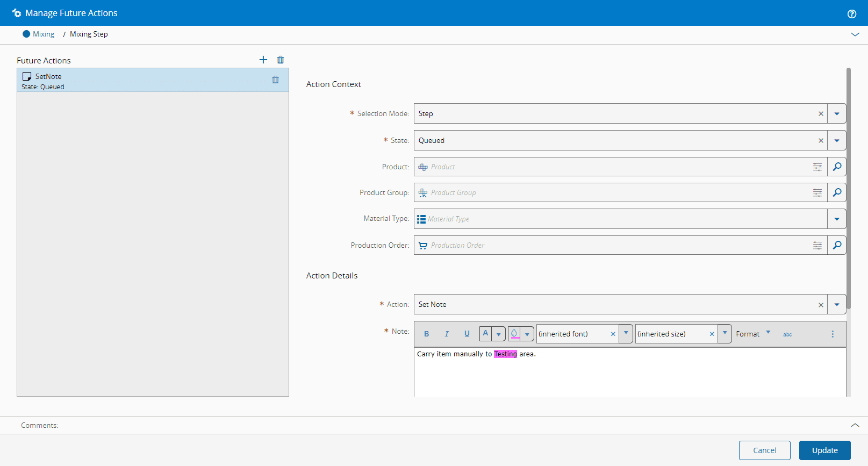This screenshot has height=466, width=868.
Task: Click the trash icon in the SetNote row
Action: tap(275, 80)
